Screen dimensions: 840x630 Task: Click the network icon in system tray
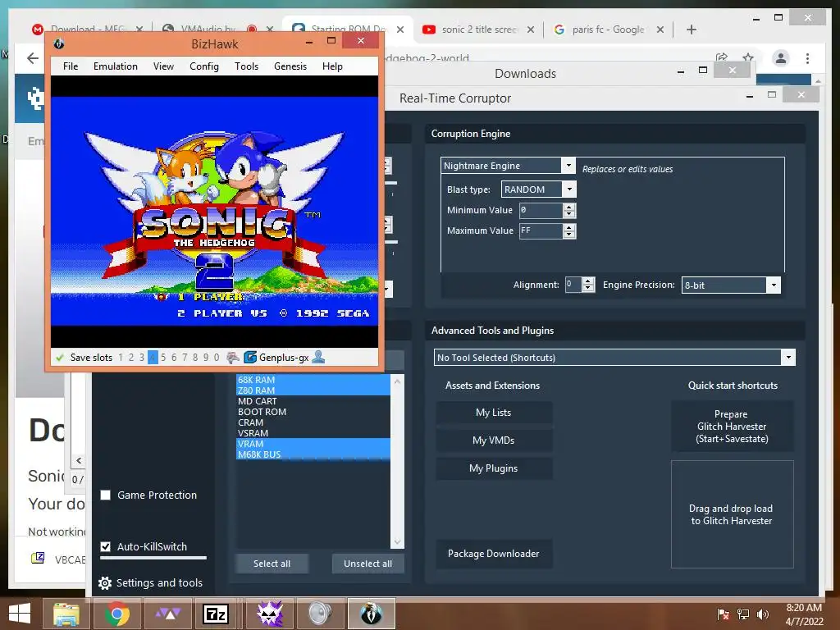point(743,614)
